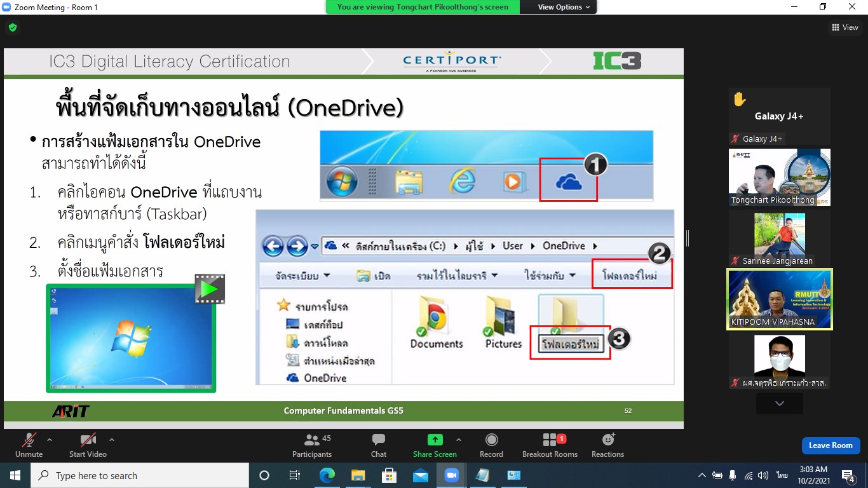
Task: Open Microsoft Store from taskbar
Action: click(x=389, y=475)
